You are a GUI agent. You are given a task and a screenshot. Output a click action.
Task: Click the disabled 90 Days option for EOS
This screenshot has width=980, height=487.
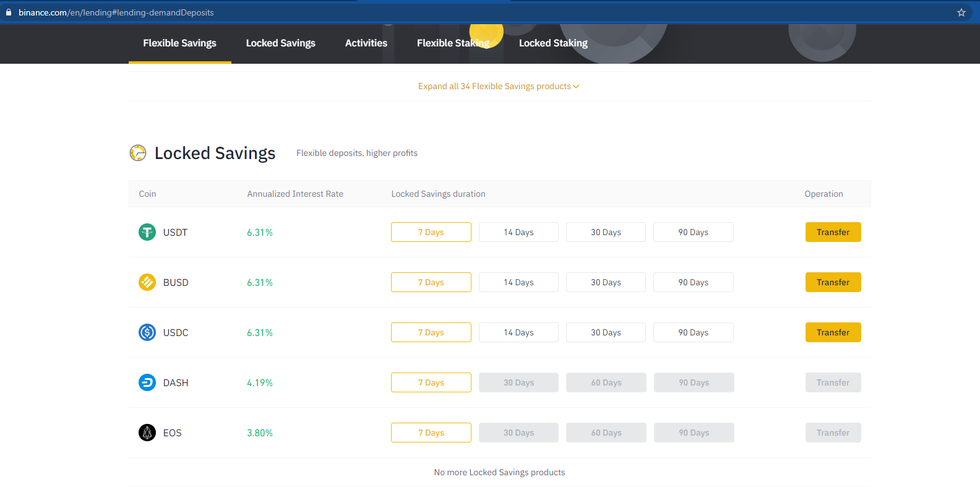click(x=694, y=433)
